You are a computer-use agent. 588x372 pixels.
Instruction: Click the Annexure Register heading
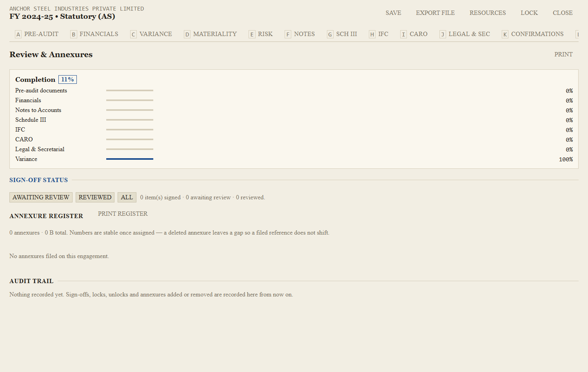46,216
